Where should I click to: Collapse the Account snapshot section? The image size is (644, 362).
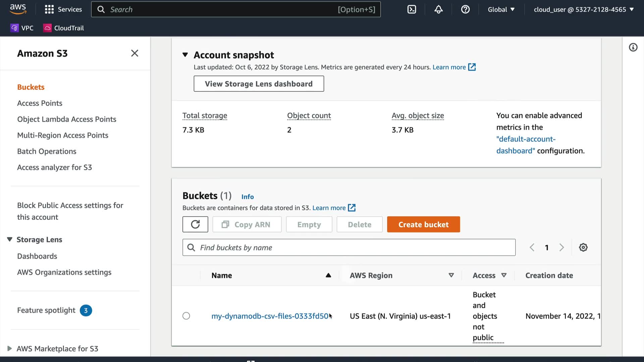coord(185,55)
